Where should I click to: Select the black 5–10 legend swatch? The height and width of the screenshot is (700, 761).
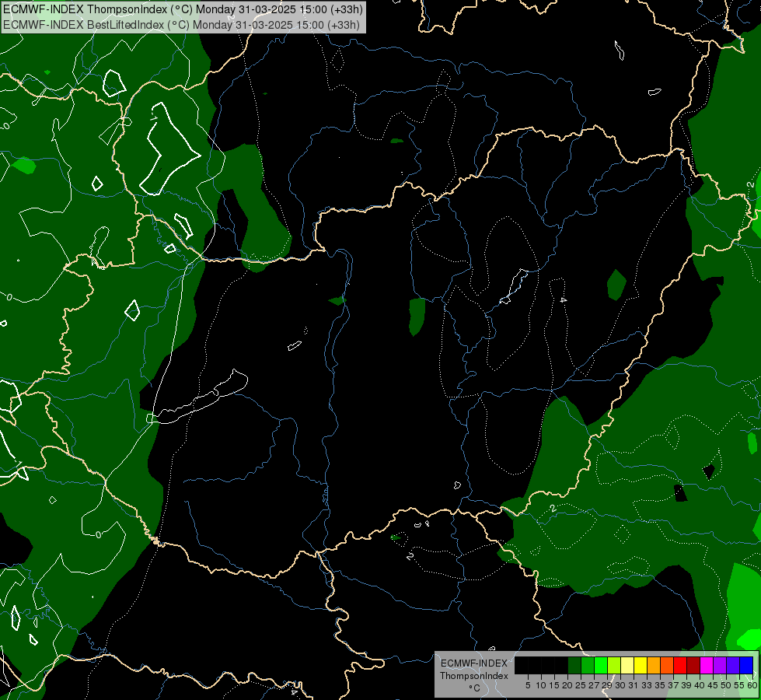click(534, 665)
